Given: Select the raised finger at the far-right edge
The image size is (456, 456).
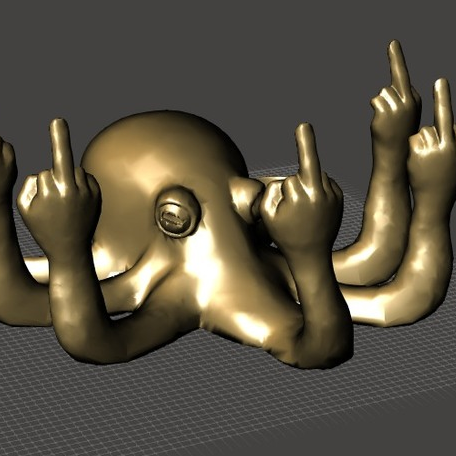Looking at the screenshot, I should pos(443,110).
